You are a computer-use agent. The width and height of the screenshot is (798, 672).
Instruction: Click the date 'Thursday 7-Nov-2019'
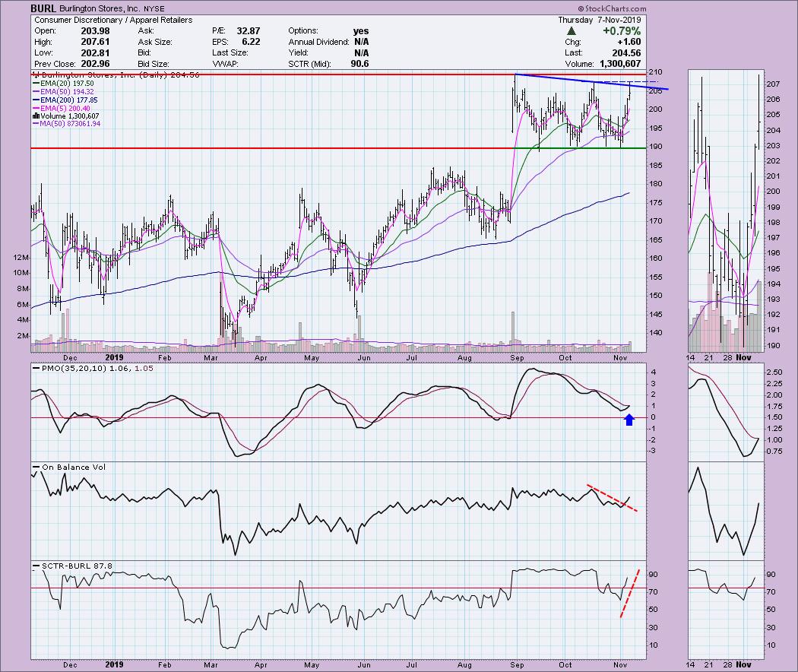[599, 20]
